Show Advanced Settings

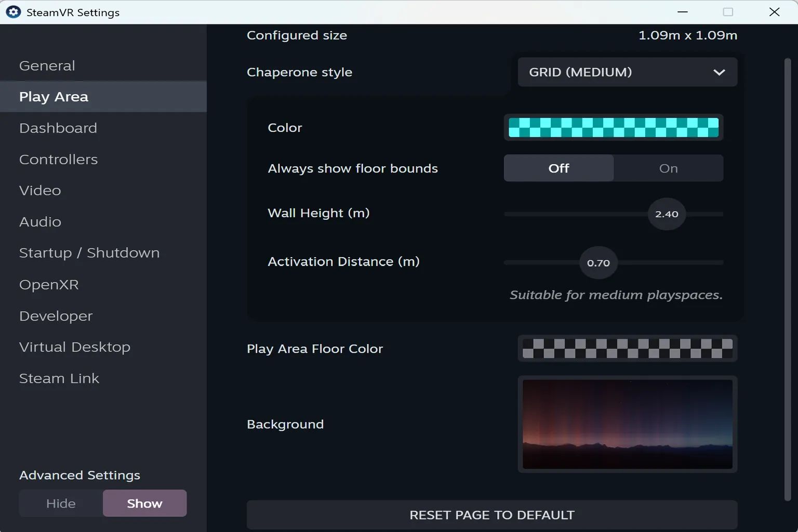coord(144,503)
